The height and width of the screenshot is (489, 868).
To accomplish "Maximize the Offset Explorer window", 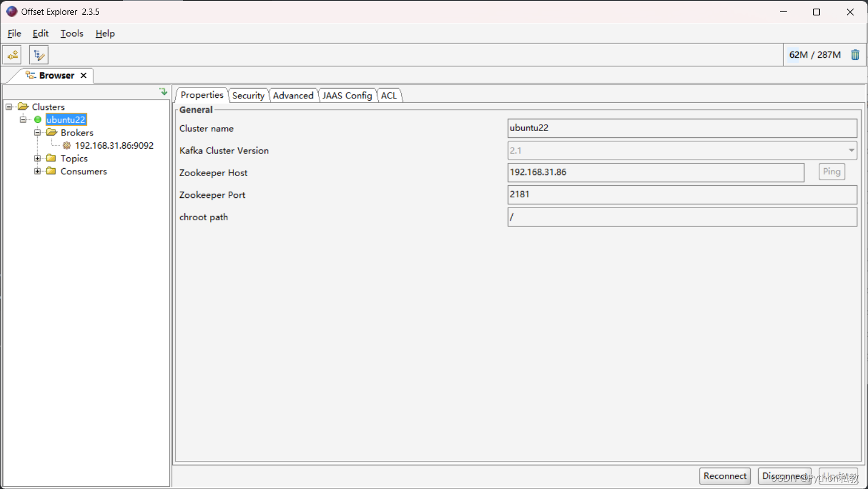I will coord(817,11).
